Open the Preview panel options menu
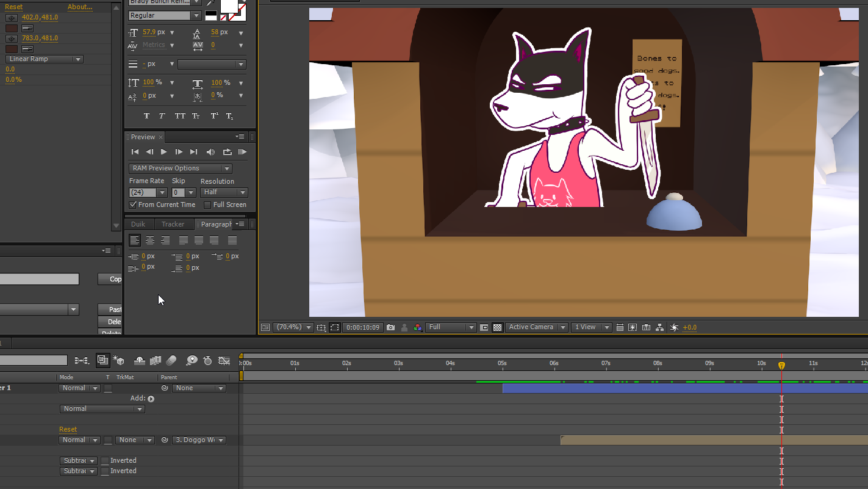The height and width of the screenshot is (489, 868). [x=240, y=137]
